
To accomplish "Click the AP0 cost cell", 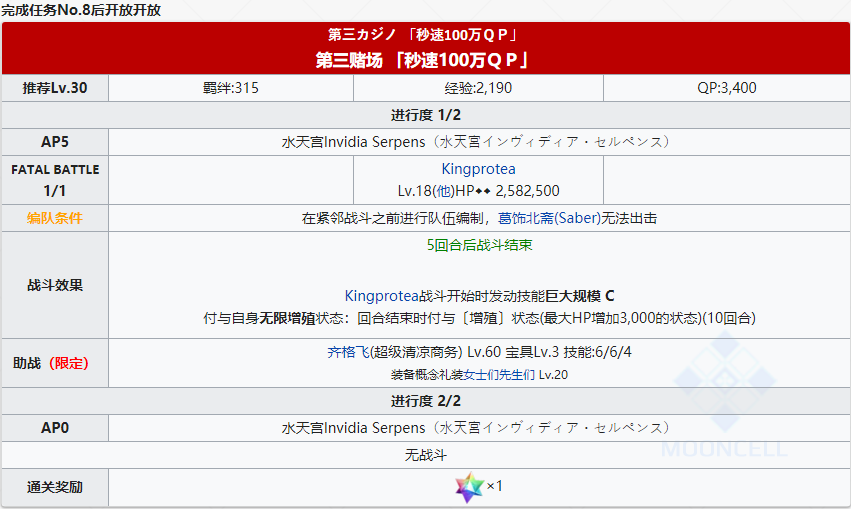I will [55, 428].
